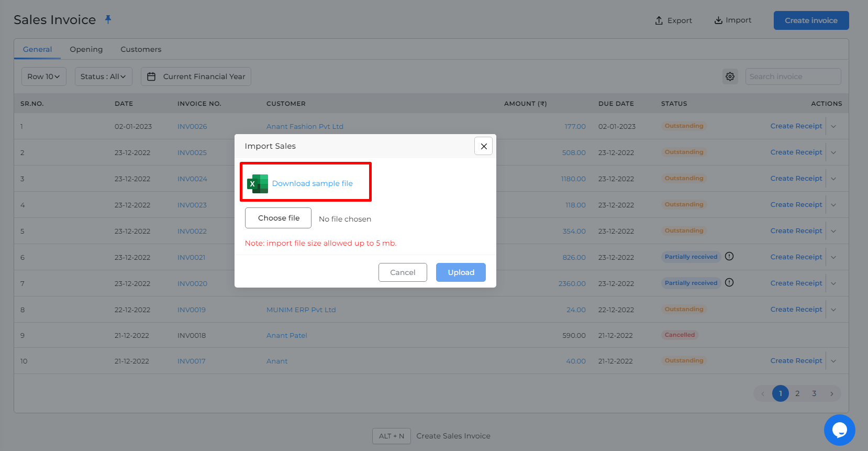
Task: Open invoice INV0023
Action: (x=192, y=205)
